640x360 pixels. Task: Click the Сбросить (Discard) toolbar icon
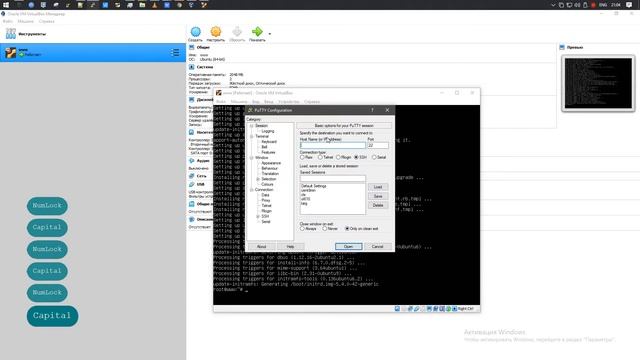(x=237, y=32)
